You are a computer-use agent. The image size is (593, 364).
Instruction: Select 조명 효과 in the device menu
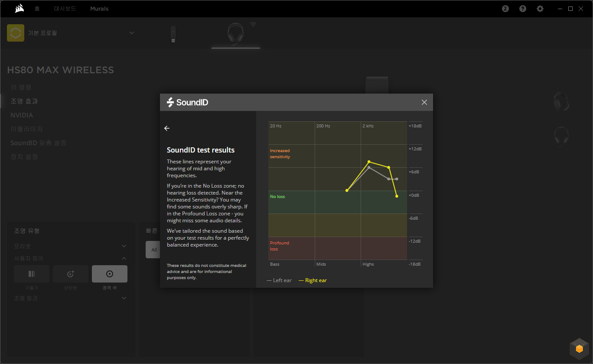click(x=24, y=101)
